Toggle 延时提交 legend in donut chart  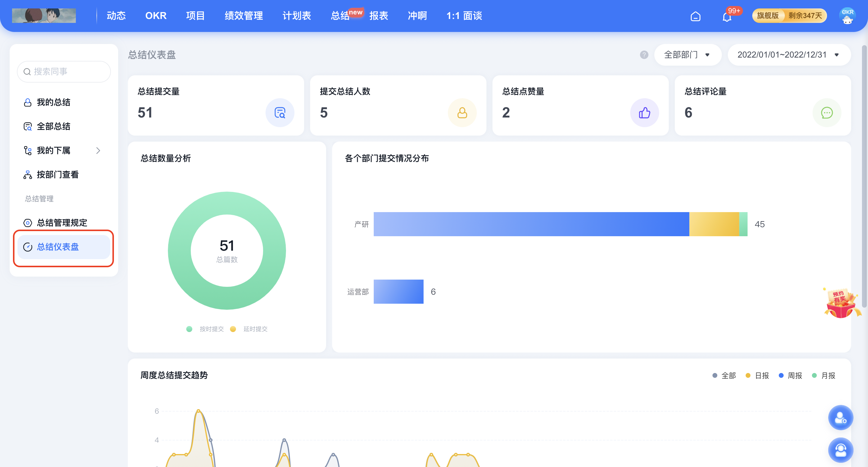[x=249, y=329]
